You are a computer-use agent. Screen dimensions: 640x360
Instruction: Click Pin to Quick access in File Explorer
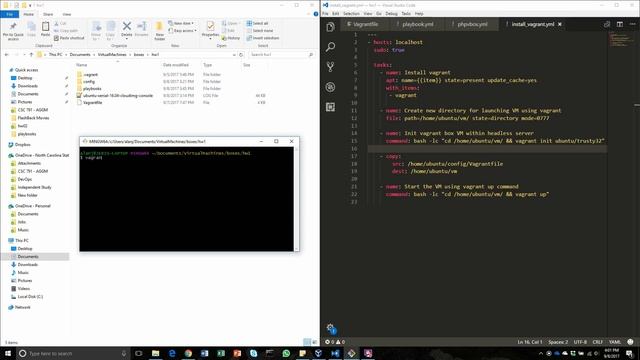click(x=13, y=31)
